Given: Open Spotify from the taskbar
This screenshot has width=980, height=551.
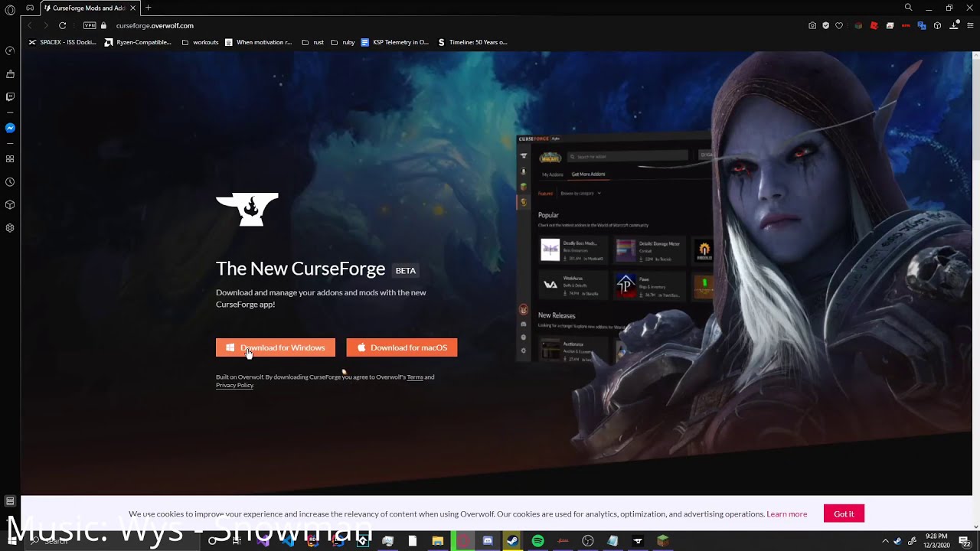Looking at the screenshot, I should (x=537, y=541).
